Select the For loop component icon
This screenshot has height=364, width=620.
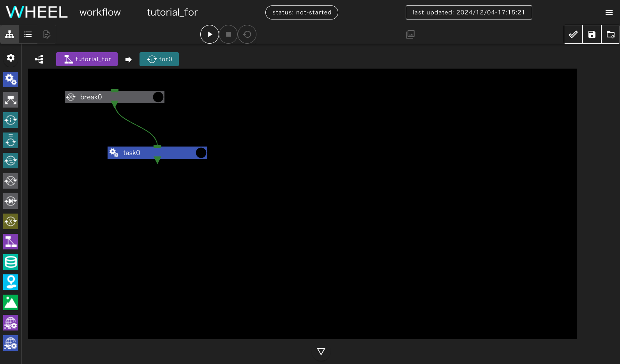pyautogui.click(x=11, y=120)
